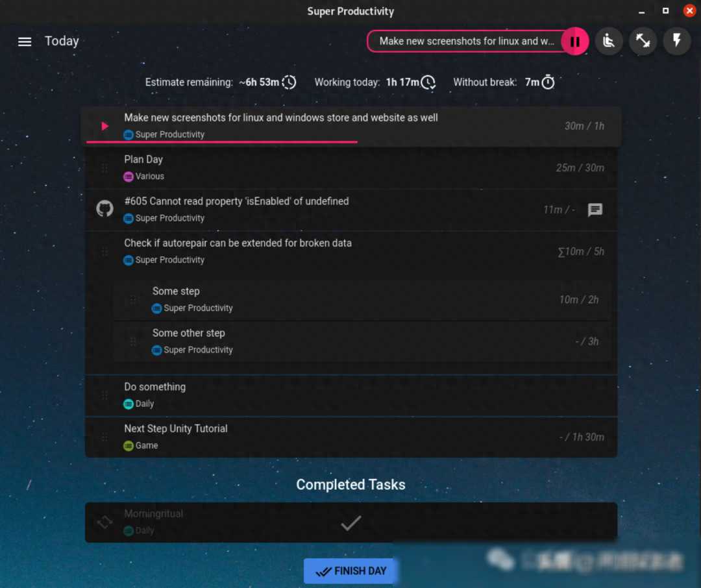Click time estimate '- / 3h'

[587, 341]
